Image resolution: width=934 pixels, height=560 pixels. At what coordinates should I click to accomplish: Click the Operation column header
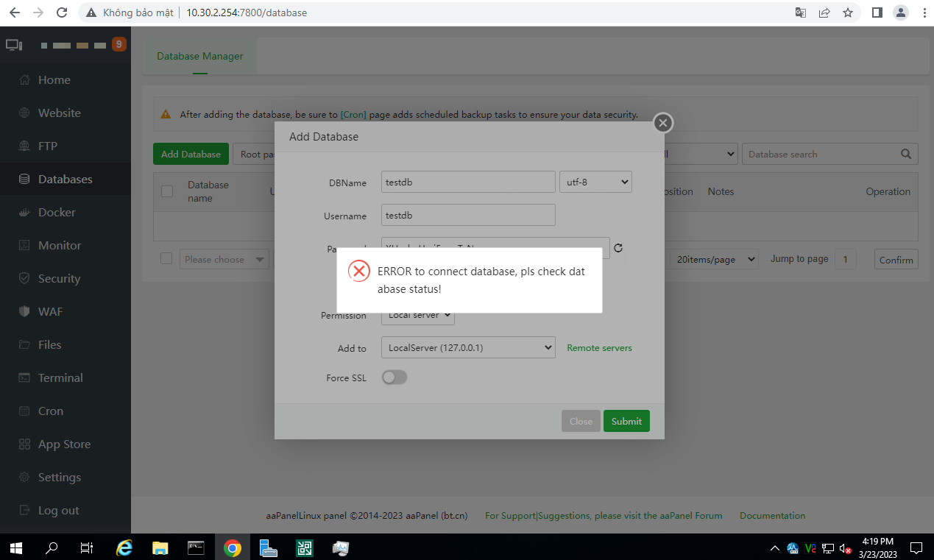point(888,191)
